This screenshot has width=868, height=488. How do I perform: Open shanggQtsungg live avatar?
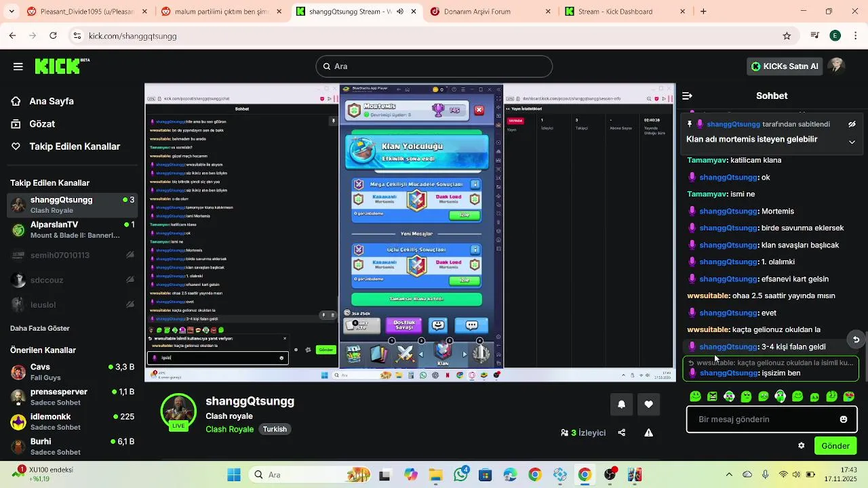(x=178, y=413)
